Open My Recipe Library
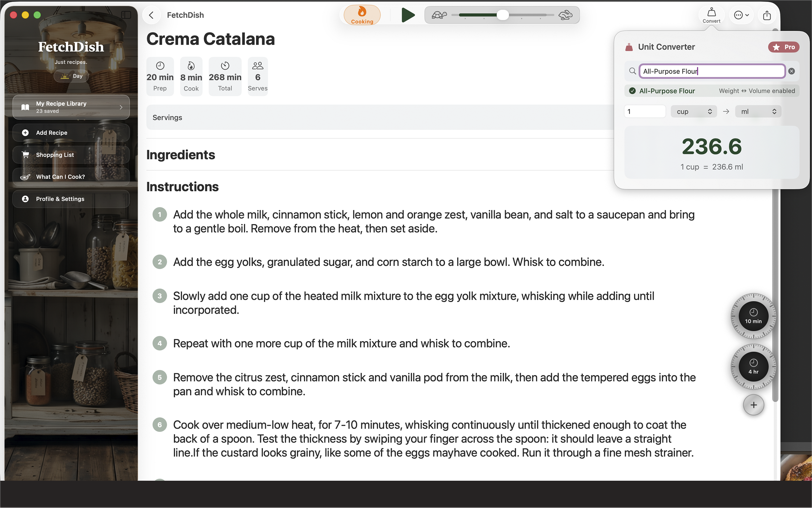812x508 pixels. [x=71, y=107]
